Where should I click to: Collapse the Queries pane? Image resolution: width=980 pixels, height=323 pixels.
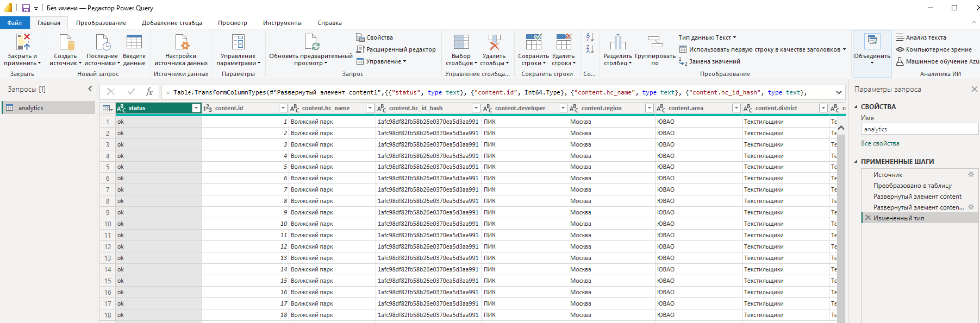[x=90, y=89]
